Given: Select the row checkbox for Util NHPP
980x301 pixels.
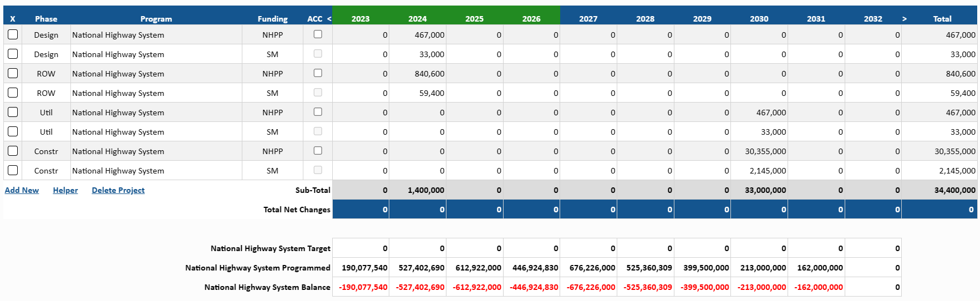Looking at the screenshot, I should tap(13, 112).
